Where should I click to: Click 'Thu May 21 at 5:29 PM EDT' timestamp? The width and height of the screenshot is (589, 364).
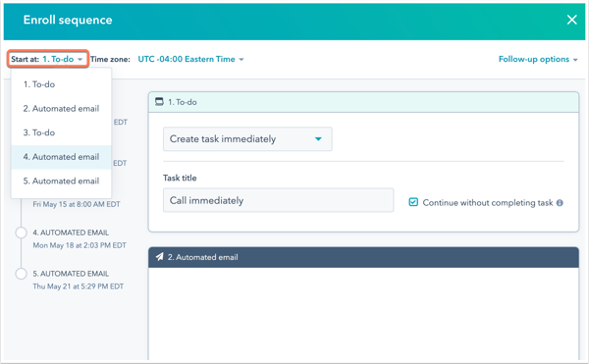click(78, 286)
